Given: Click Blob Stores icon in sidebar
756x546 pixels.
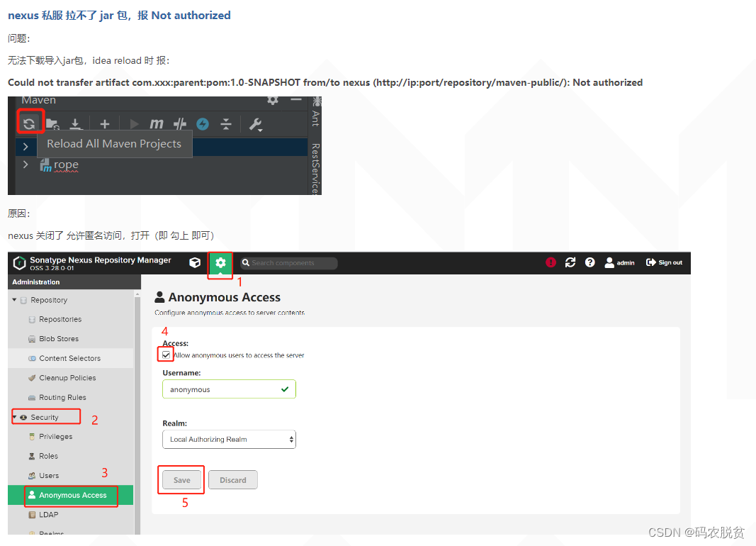Looking at the screenshot, I should coord(32,339).
